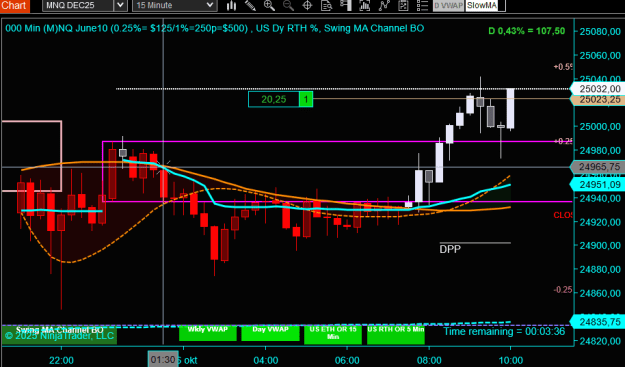Click the 04:00 time axis label
Screen dimensions: 625x367
[266, 360]
